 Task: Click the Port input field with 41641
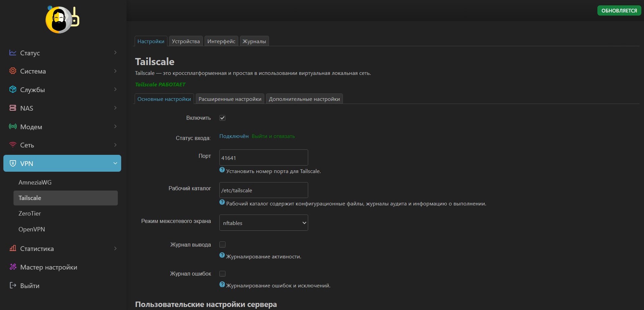point(264,158)
